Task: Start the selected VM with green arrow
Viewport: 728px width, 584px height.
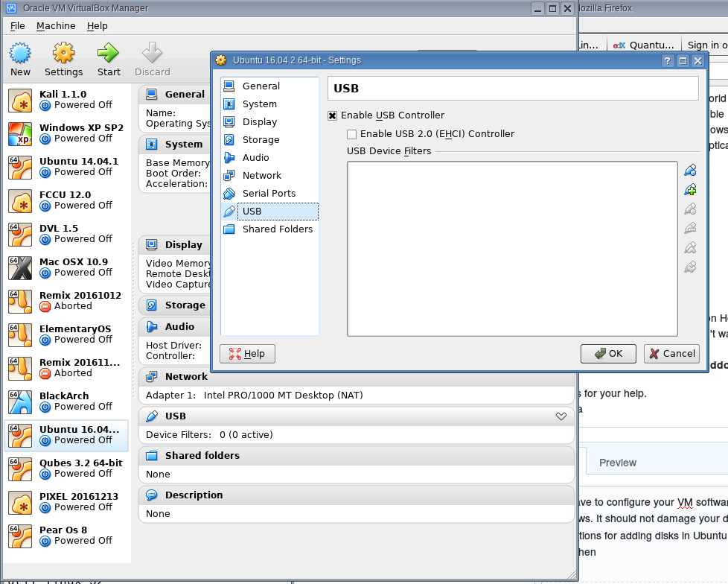Action: coord(108,56)
